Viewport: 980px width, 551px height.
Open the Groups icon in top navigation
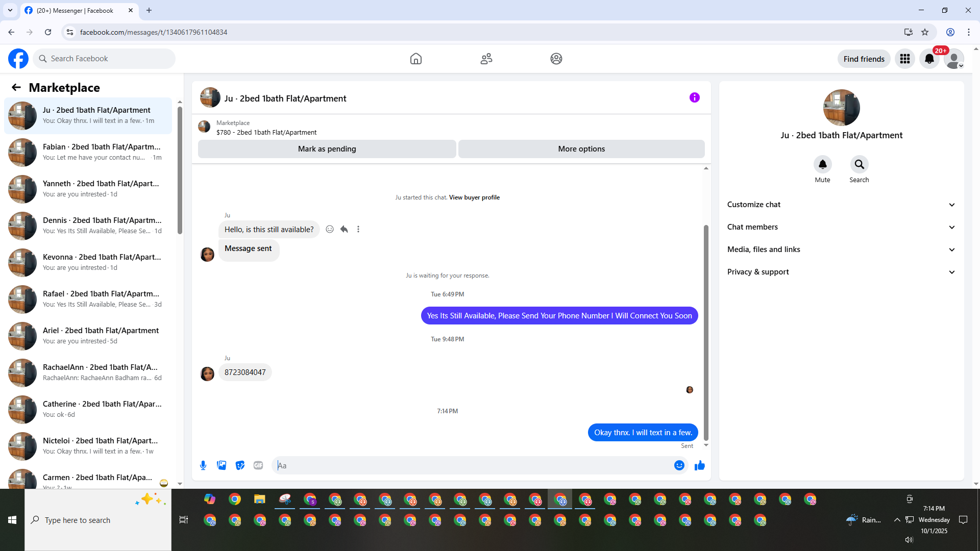556,59
